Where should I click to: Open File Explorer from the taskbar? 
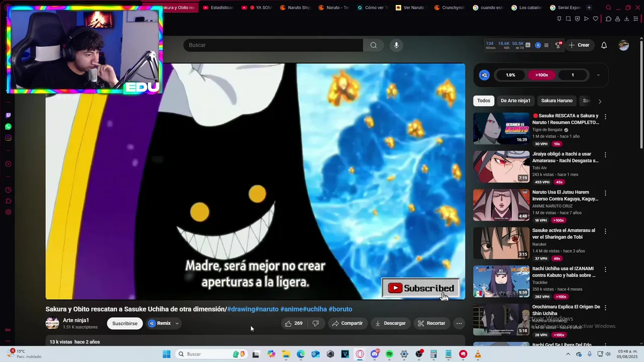(x=286, y=354)
